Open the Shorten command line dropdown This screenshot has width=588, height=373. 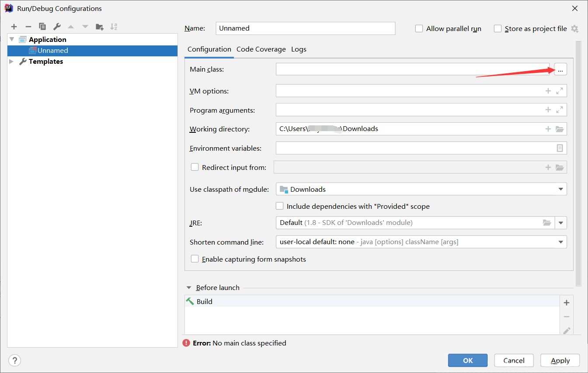560,242
